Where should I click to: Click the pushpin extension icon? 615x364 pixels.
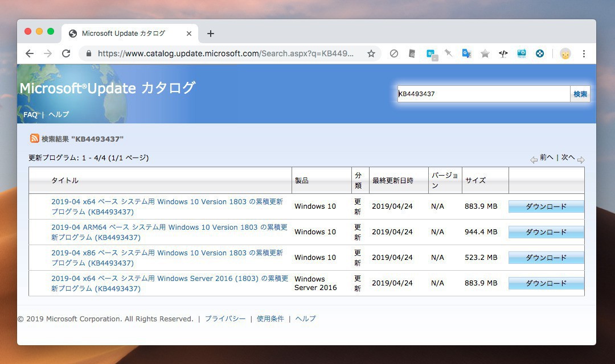click(x=449, y=53)
